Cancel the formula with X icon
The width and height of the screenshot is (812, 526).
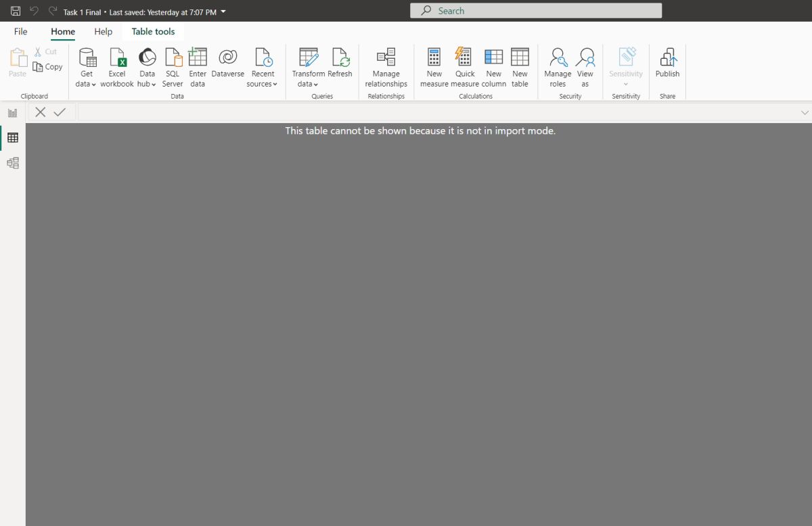point(41,112)
